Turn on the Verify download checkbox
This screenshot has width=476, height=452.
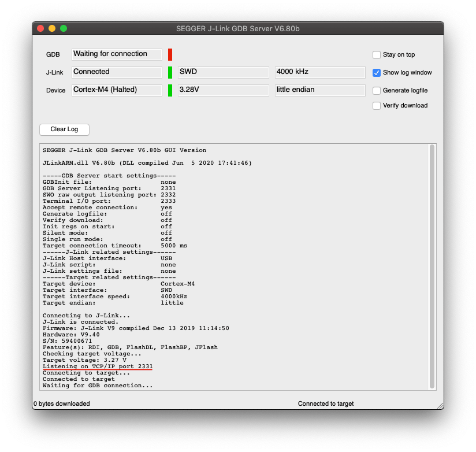click(377, 106)
